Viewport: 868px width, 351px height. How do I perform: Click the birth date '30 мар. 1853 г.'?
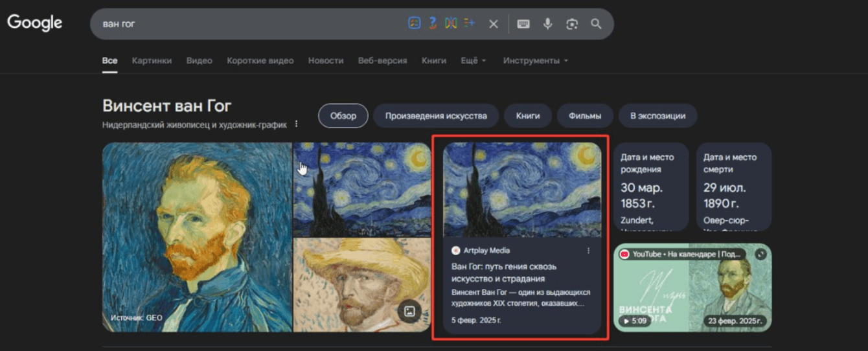[x=642, y=195]
